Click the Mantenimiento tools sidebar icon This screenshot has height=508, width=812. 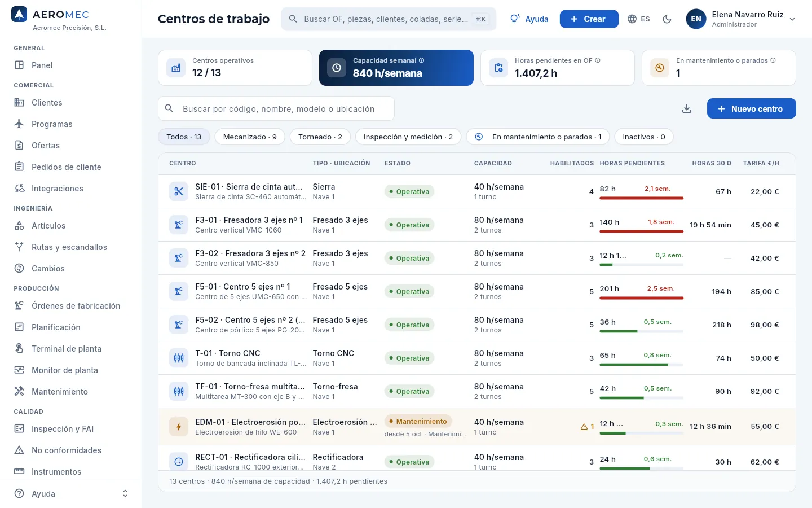19,391
